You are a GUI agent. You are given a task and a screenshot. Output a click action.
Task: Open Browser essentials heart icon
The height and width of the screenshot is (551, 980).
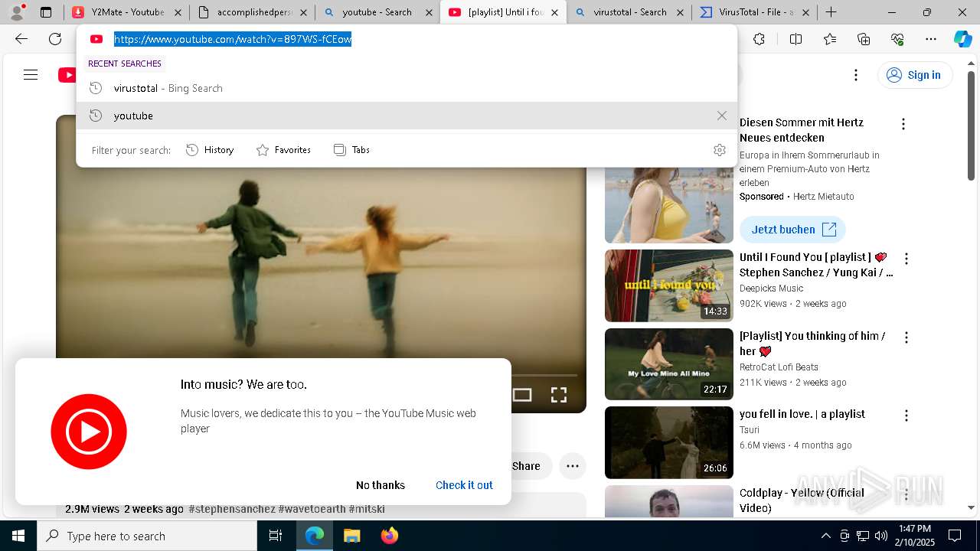coord(897,39)
